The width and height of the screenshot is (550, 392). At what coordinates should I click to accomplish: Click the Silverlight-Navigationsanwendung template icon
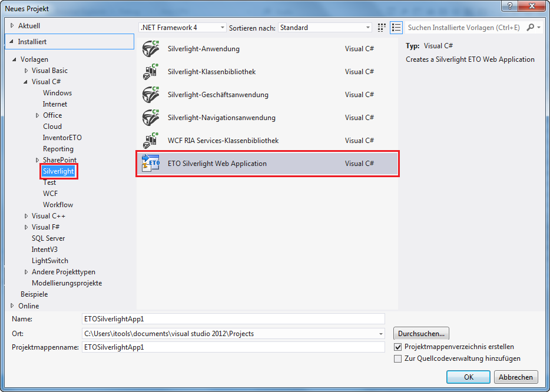pyautogui.click(x=151, y=118)
